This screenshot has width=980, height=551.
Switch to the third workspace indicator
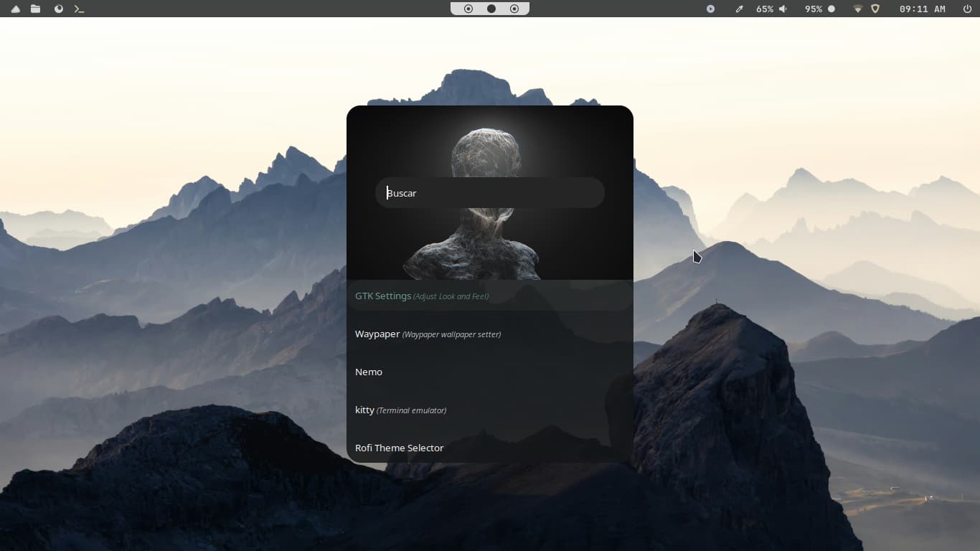click(514, 9)
